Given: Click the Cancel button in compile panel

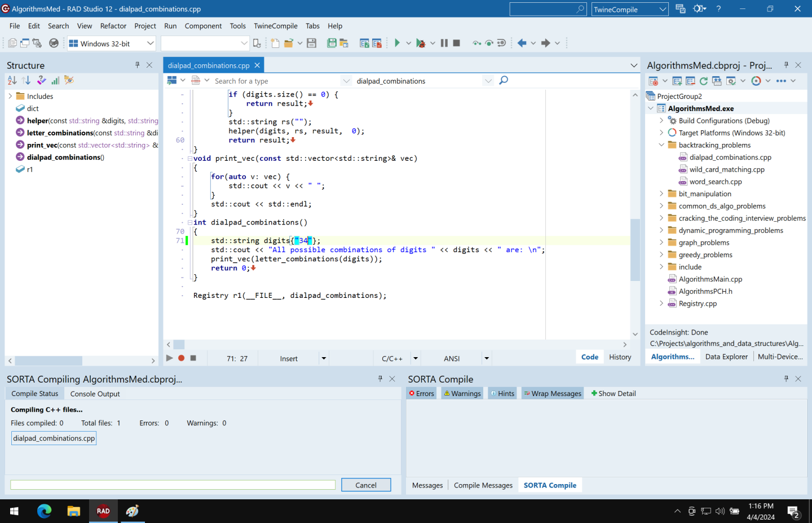Looking at the screenshot, I should click(365, 485).
